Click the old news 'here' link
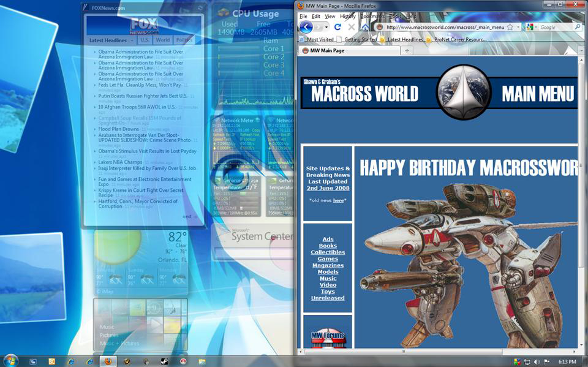The image size is (588, 367). pos(338,200)
